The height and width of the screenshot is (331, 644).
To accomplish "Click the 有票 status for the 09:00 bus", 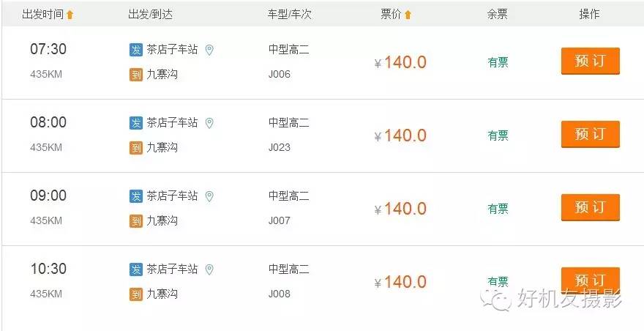I will [498, 209].
